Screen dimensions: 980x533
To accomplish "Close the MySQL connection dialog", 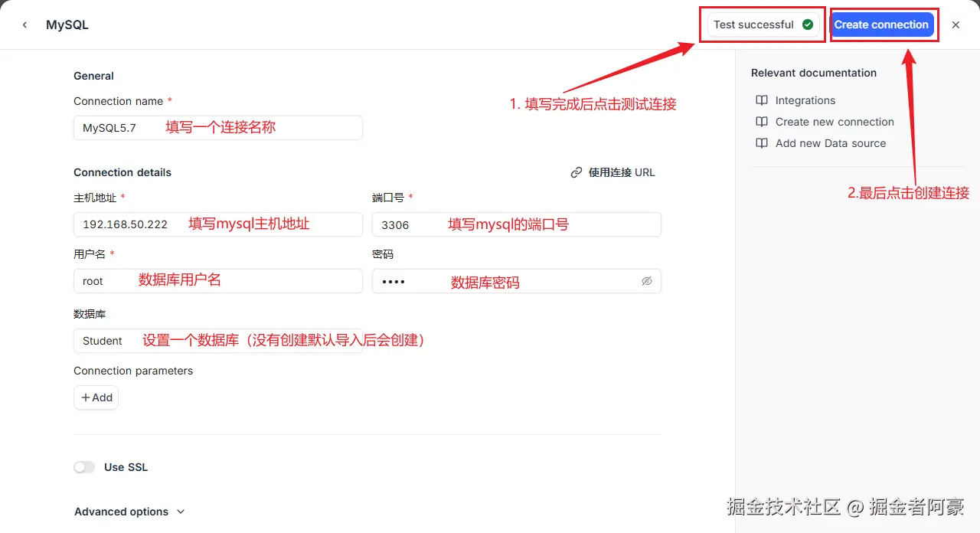I will pos(955,25).
